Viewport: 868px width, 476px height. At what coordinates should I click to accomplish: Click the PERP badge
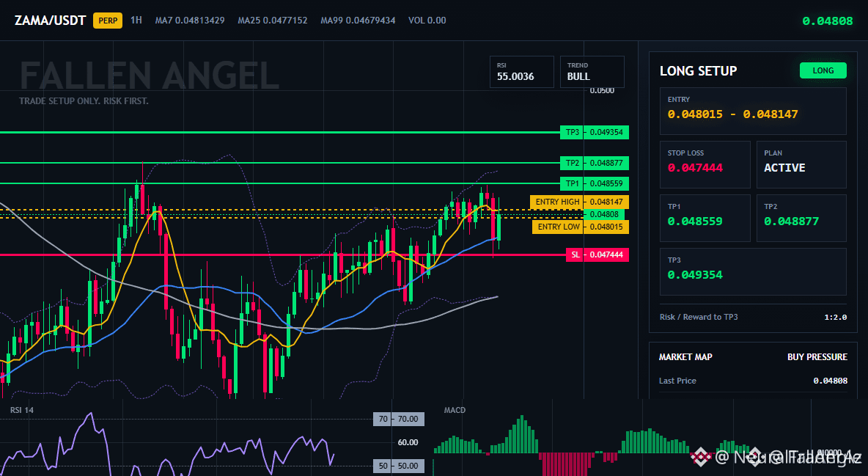click(107, 21)
